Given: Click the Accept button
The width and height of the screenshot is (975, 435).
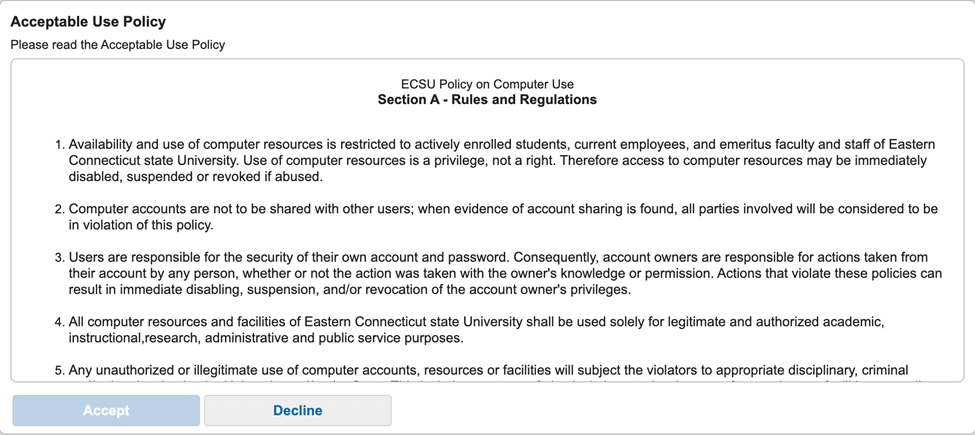Looking at the screenshot, I should 106,411.
